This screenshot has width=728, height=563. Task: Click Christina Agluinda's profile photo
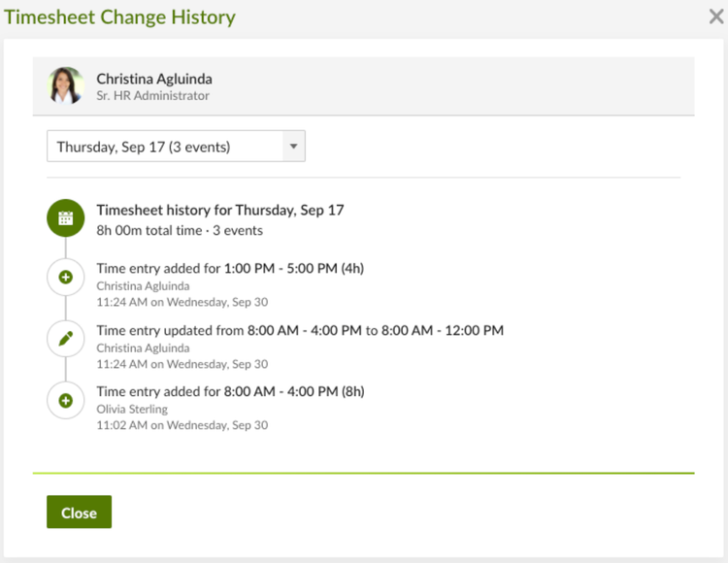[65, 85]
